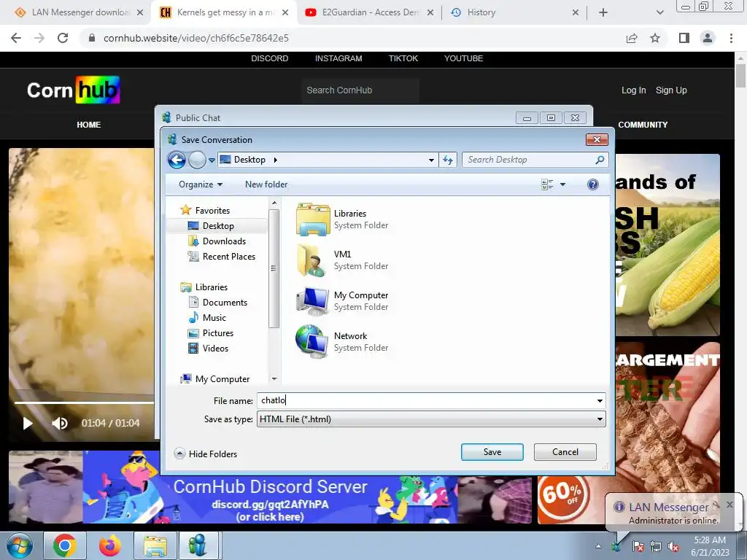747x560 pixels.
Task: Click the Log In link
Action: click(x=634, y=90)
